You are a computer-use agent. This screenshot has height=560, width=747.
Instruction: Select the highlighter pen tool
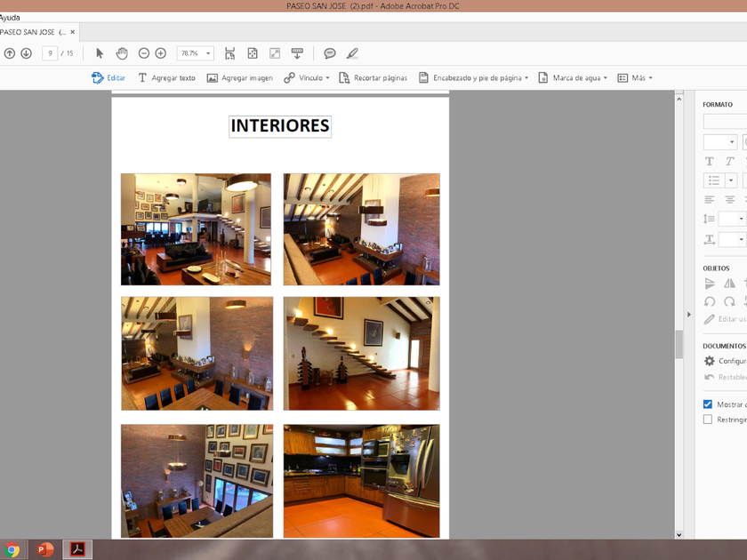click(x=352, y=53)
